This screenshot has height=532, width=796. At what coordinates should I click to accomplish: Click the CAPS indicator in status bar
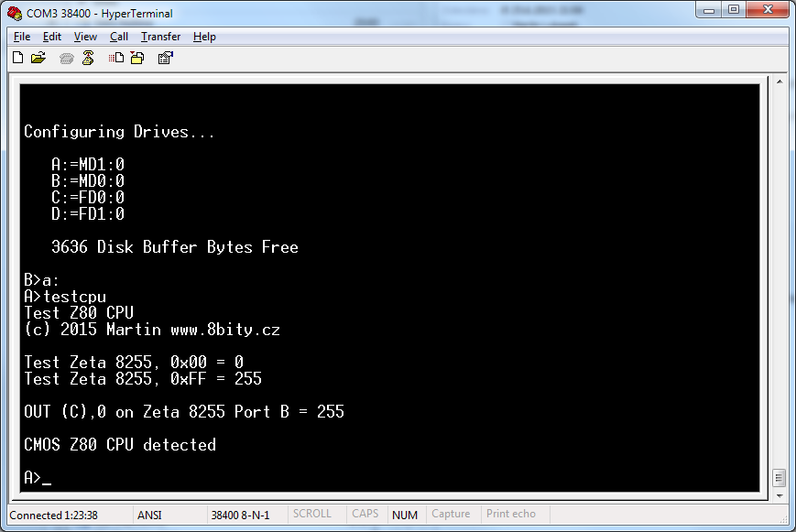365,514
